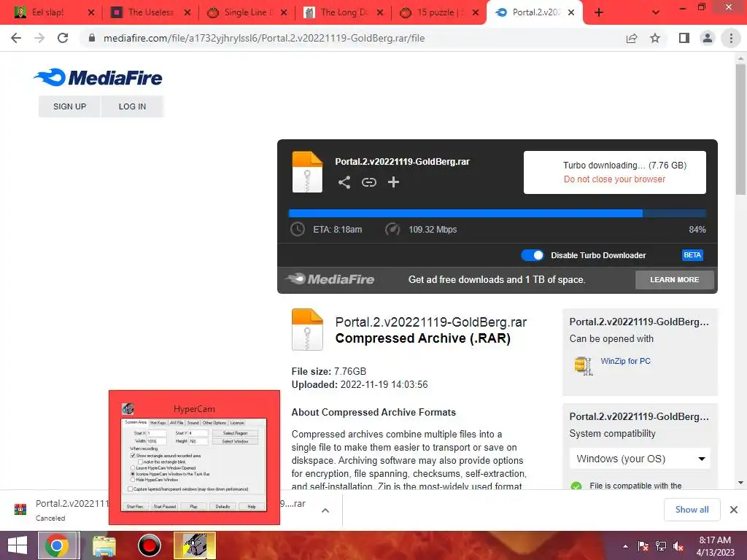Image resolution: width=747 pixels, height=560 pixels.
Task: Click the lock icon in the address bar
Action: click(92, 38)
